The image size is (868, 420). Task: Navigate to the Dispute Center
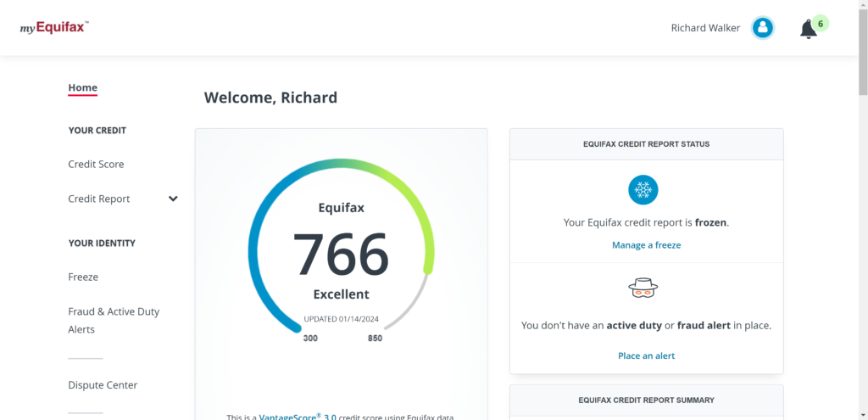click(103, 384)
